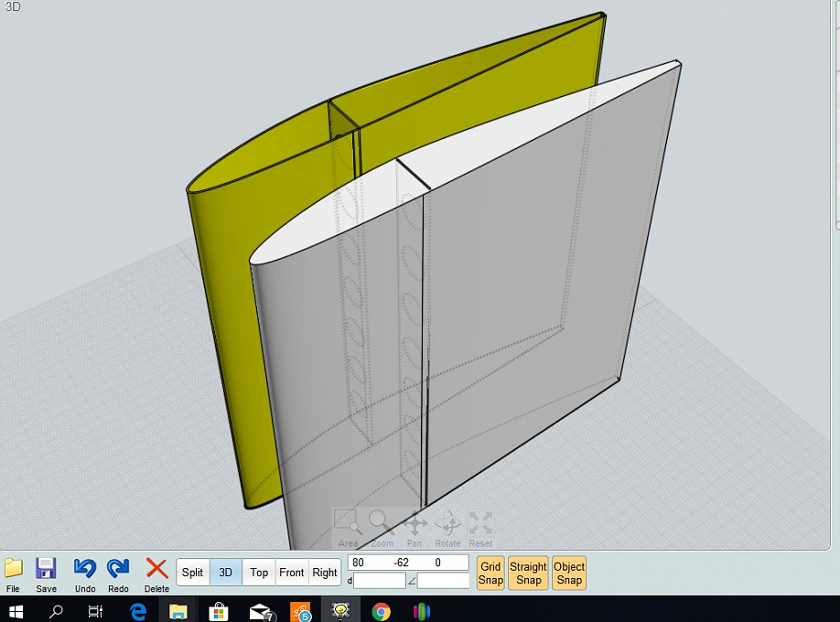Redo the last undone action
Screen dimensions: 840x622
(x=118, y=568)
